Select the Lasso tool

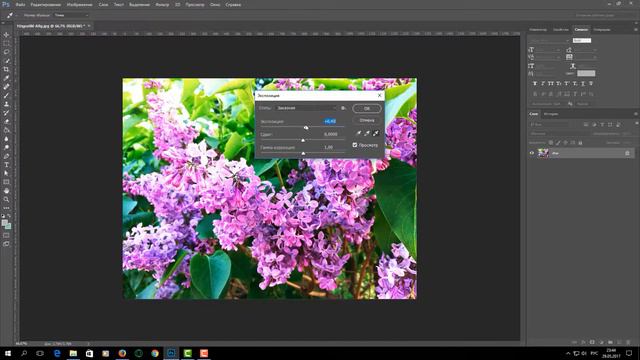click(6, 52)
